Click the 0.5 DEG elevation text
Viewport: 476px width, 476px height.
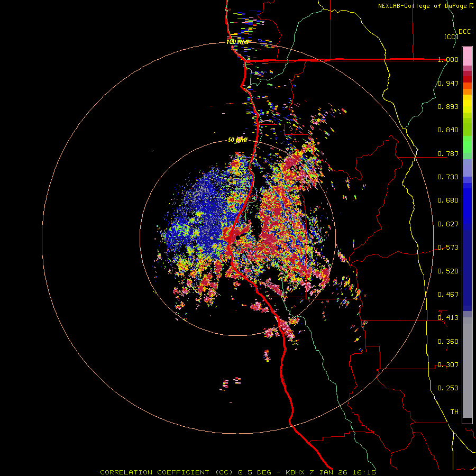click(x=255, y=472)
